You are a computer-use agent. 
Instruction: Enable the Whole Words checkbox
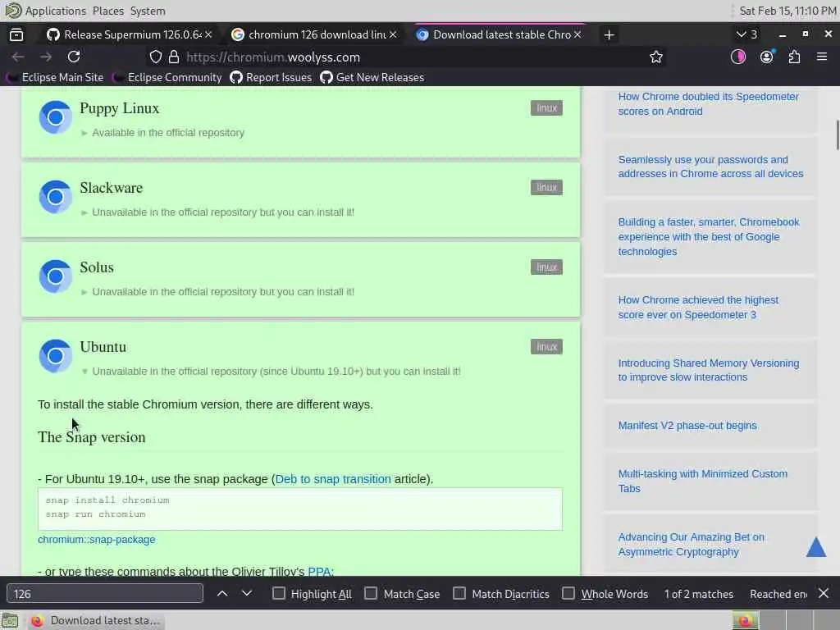tap(568, 594)
